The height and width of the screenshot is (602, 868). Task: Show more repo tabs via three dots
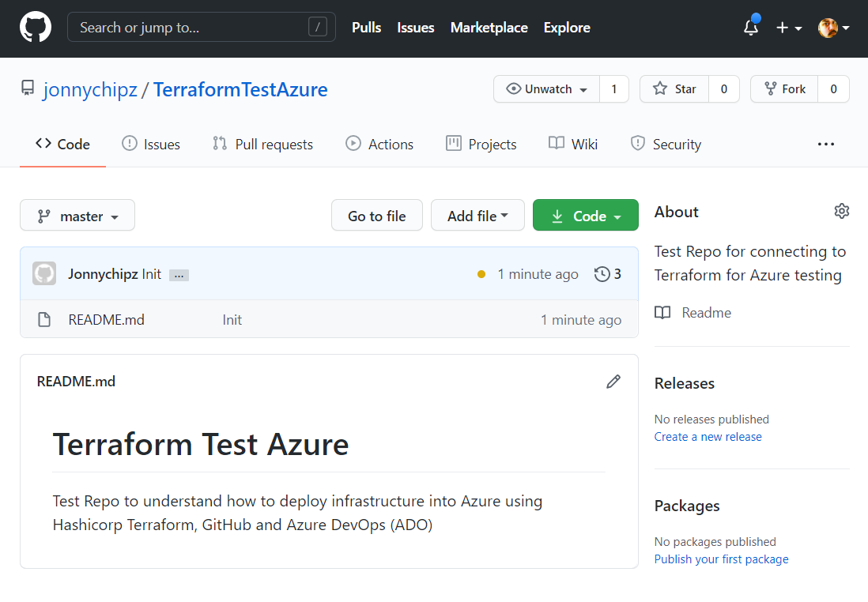click(826, 145)
